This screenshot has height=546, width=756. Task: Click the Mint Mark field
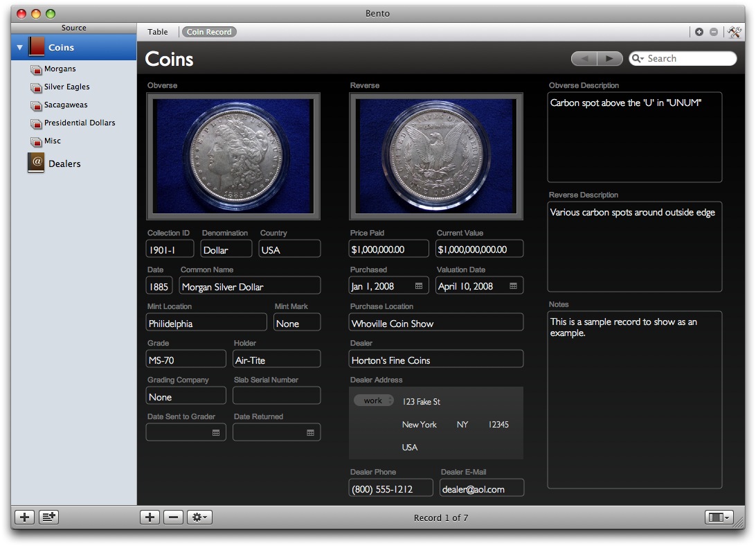(297, 322)
